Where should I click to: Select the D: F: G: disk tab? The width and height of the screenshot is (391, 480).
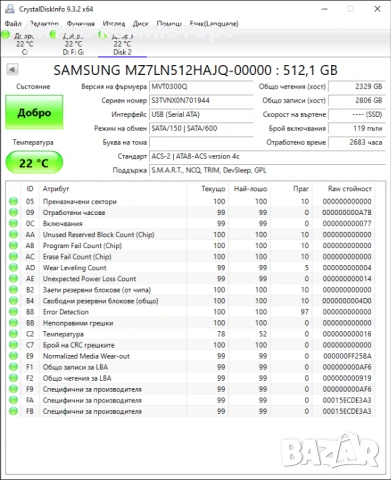pyautogui.click(x=73, y=44)
